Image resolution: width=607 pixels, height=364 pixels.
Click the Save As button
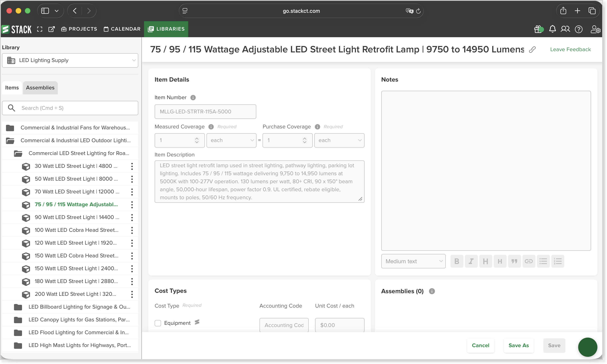[519, 345]
